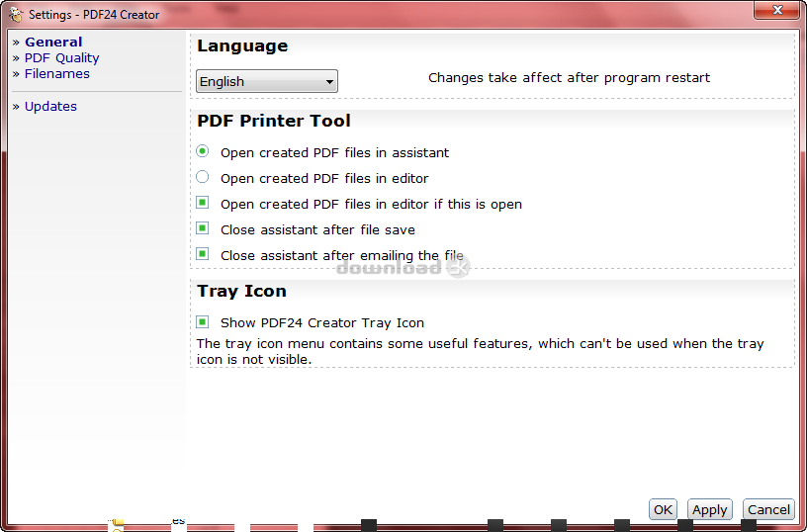The width and height of the screenshot is (807, 532).
Task: Go to the Filenames settings page
Action: tap(57, 74)
